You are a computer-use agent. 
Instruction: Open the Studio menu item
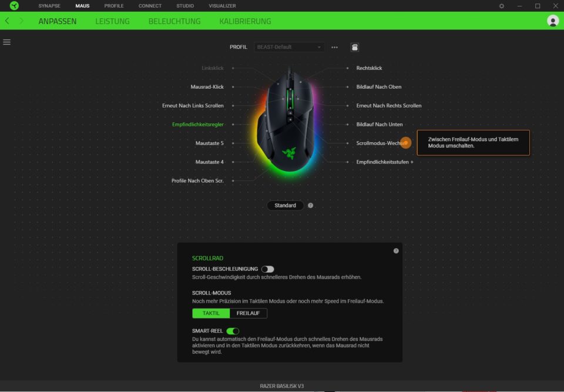[185, 6]
